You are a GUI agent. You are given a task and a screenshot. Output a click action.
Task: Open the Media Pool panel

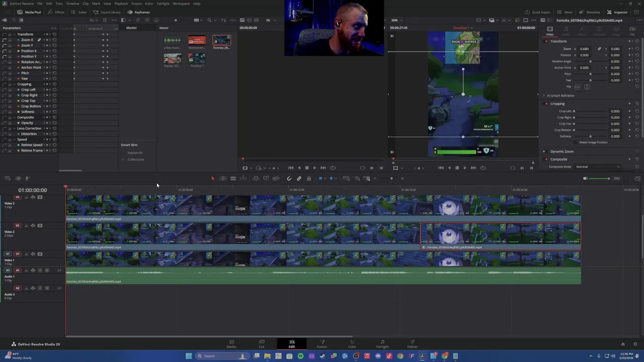point(29,12)
